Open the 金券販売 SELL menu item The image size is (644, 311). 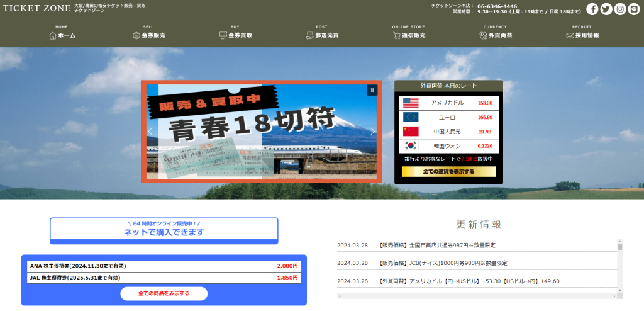(x=148, y=35)
